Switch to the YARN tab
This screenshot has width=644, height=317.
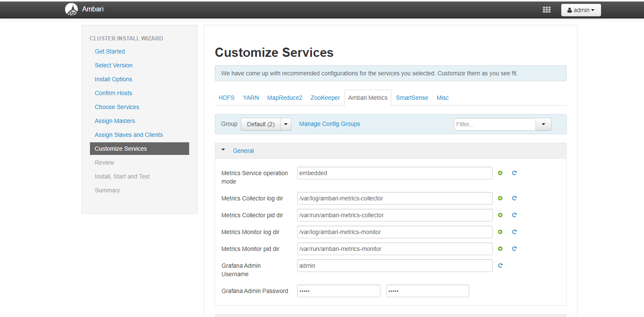click(251, 98)
